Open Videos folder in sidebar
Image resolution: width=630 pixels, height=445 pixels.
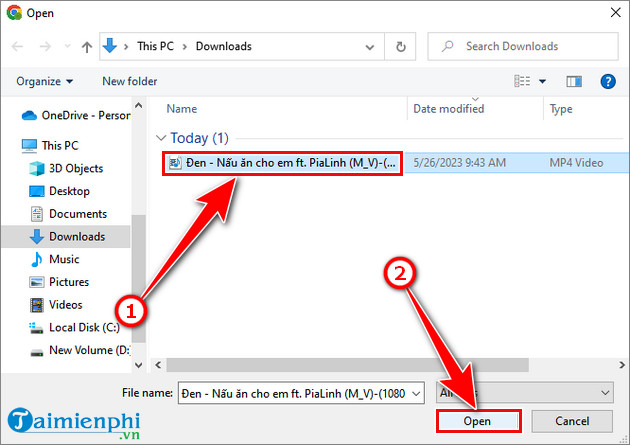55,305
